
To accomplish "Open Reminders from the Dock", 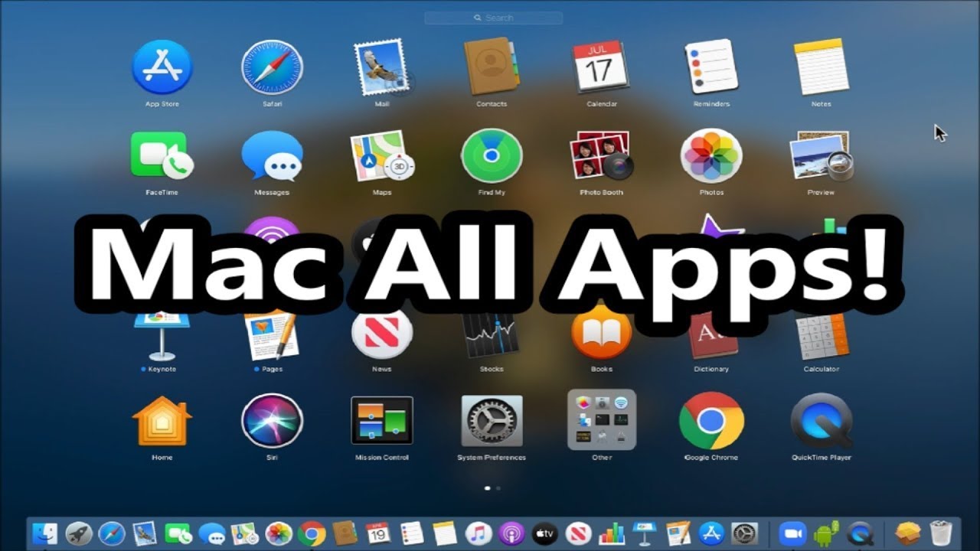I will [412, 533].
